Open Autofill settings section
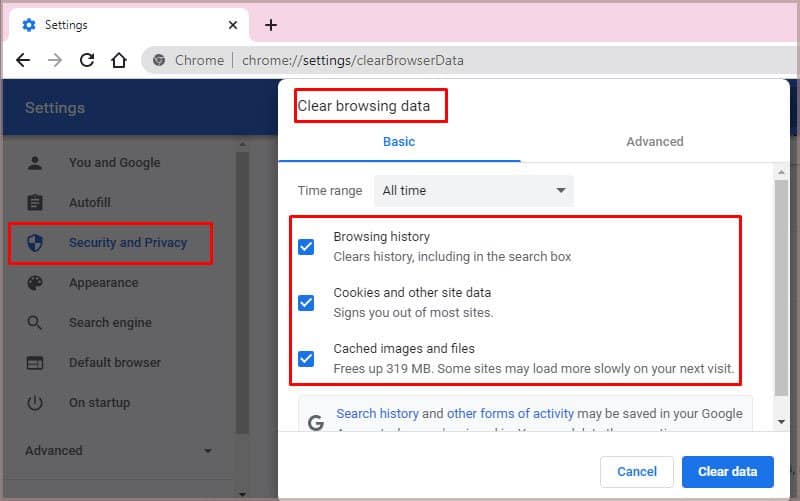Image resolution: width=800 pixels, height=501 pixels. coord(90,203)
